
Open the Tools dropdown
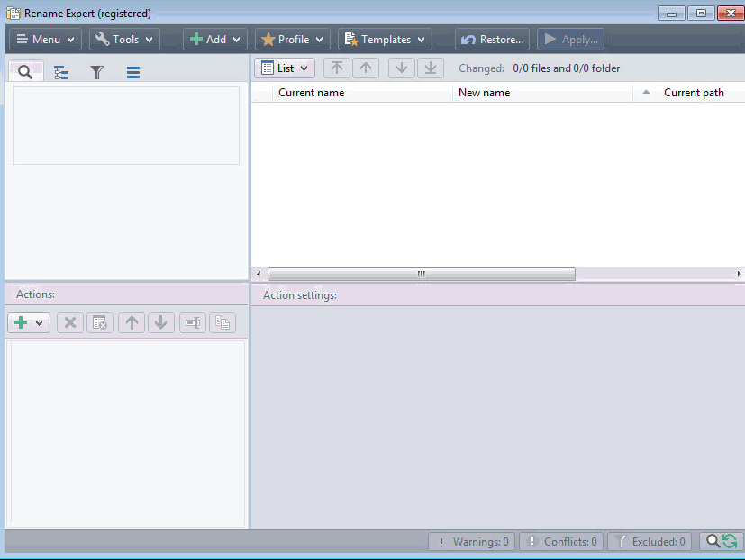[x=124, y=40]
